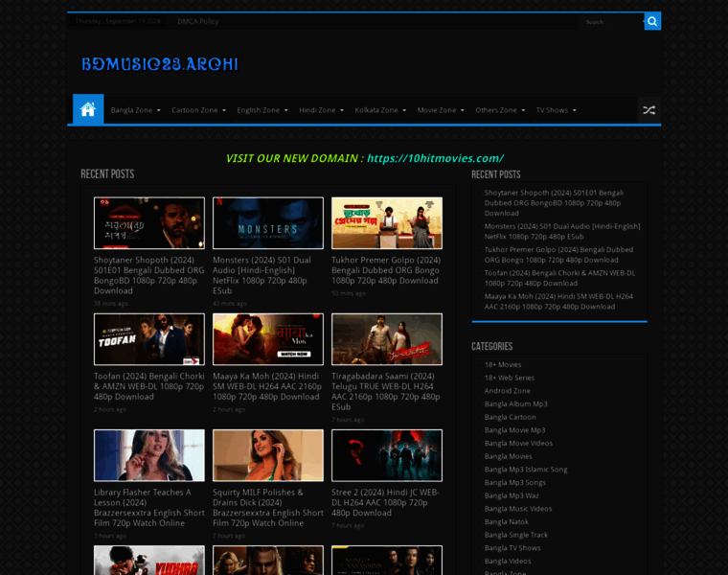The height and width of the screenshot is (575, 728).
Task: Open the Yudhra poster thumbnail
Action: (x=149, y=560)
